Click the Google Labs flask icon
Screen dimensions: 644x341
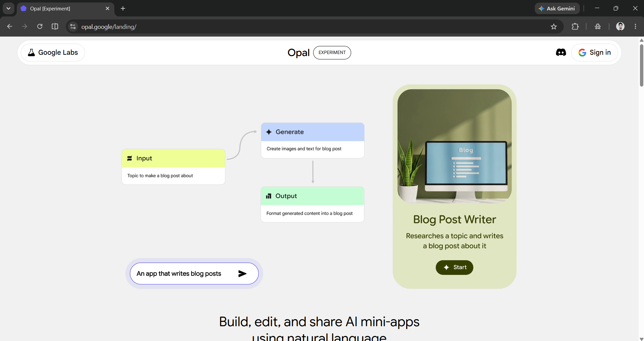coord(31,52)
